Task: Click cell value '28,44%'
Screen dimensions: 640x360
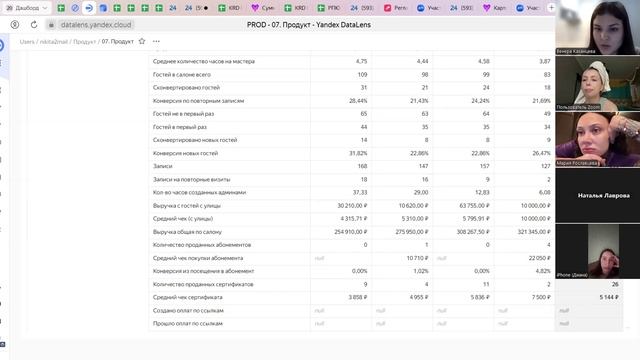Action: tap(358, 100)
